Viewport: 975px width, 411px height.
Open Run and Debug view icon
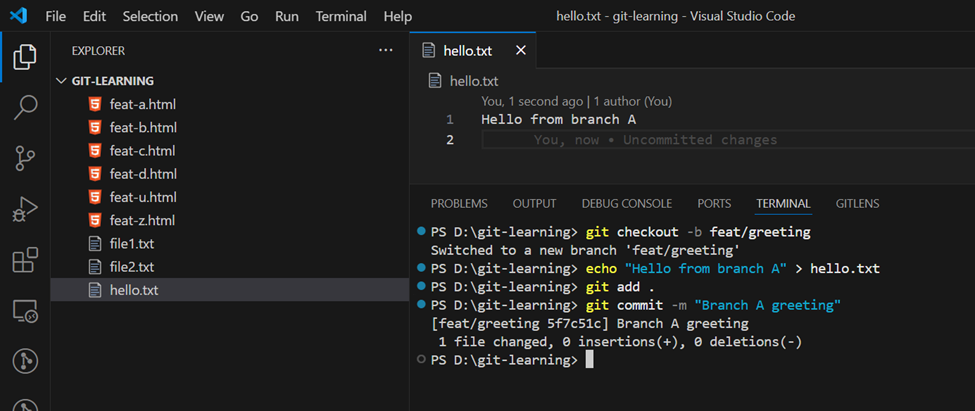[25, 210]
